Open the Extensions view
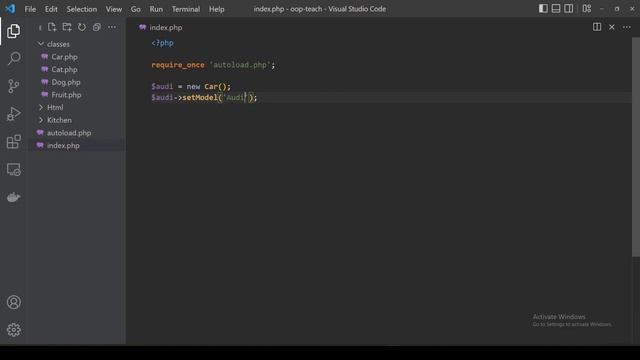 coord(13,142)
